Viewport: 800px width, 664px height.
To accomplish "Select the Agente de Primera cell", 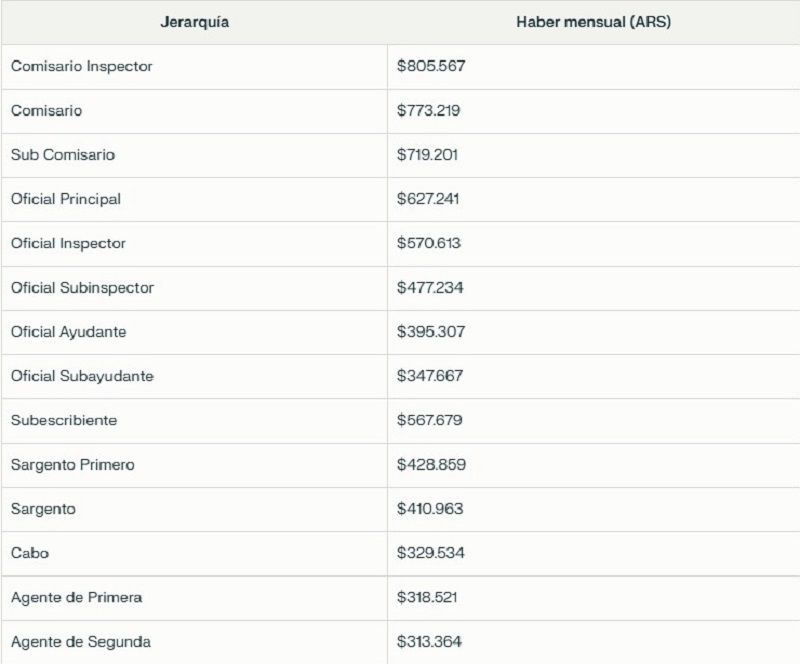I will point(77,597).
